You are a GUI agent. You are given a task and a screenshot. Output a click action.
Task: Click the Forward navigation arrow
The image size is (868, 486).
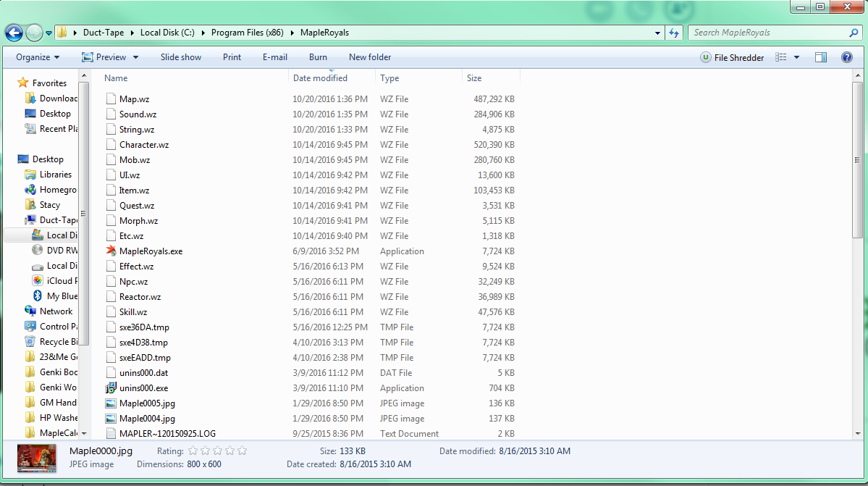34,33
